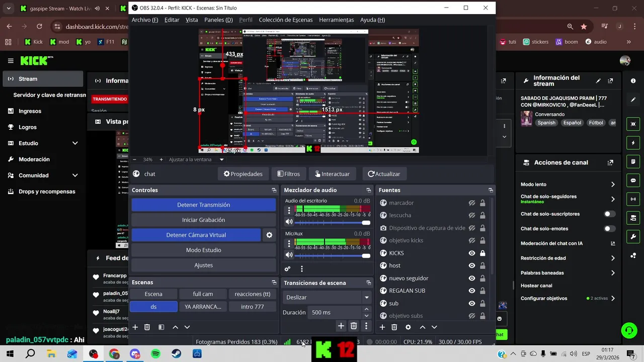Move source down arrow in Fuentes
Image resolution: width=644 pixels, height=362 pixels.
434,327
